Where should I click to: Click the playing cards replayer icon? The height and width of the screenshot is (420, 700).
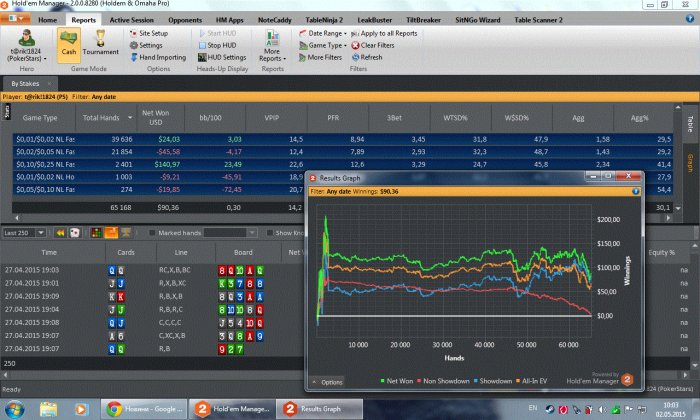75,233
